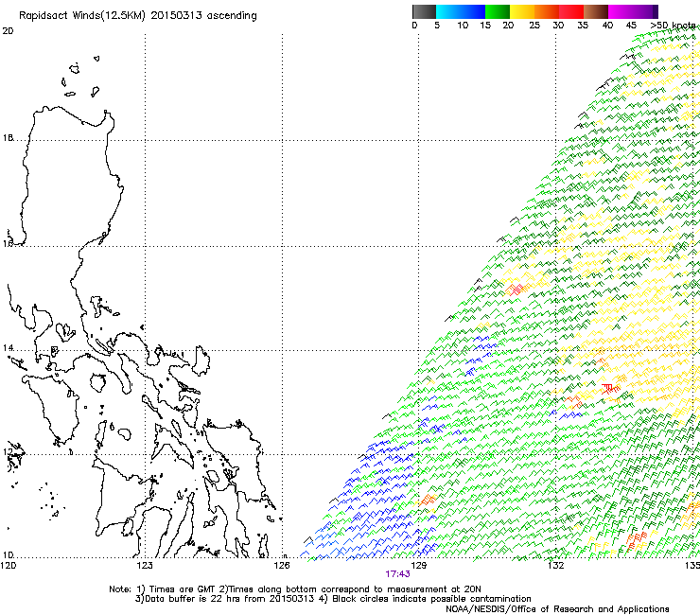Image resolution: width=700 pixels, height=615 pixels.
Task: Click the '>50 knots' legend label
Action: pos(673,25)
